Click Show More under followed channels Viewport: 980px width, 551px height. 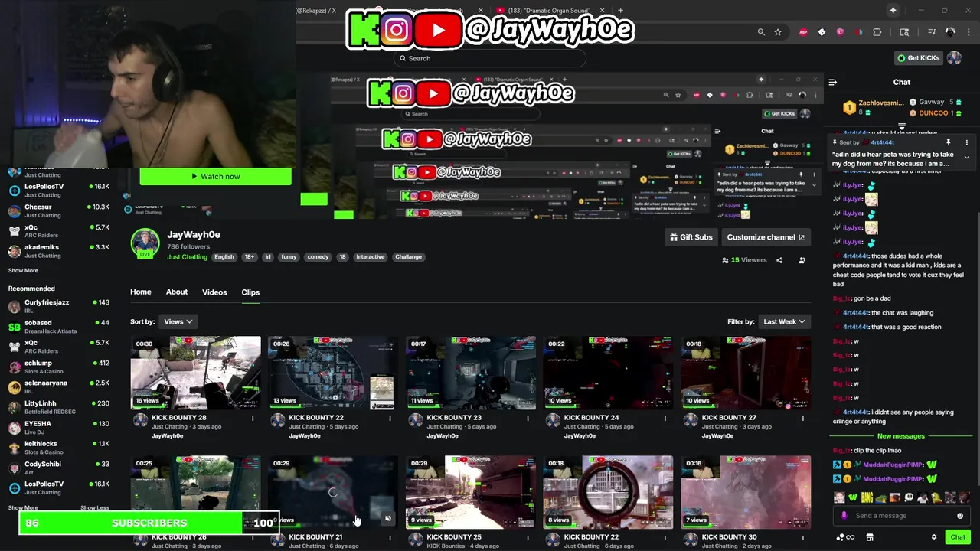(x=23, y=270)
